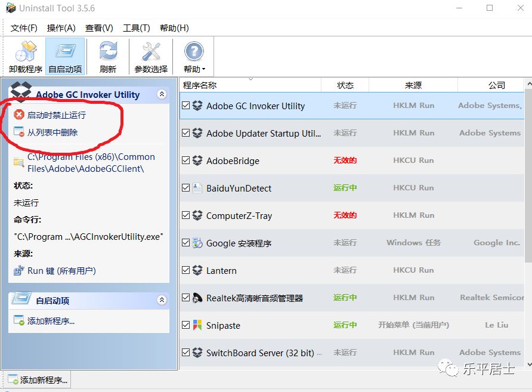Click the Uninstall Tool title bar icon
532x392 pixels.
click(x=11, y=8)
